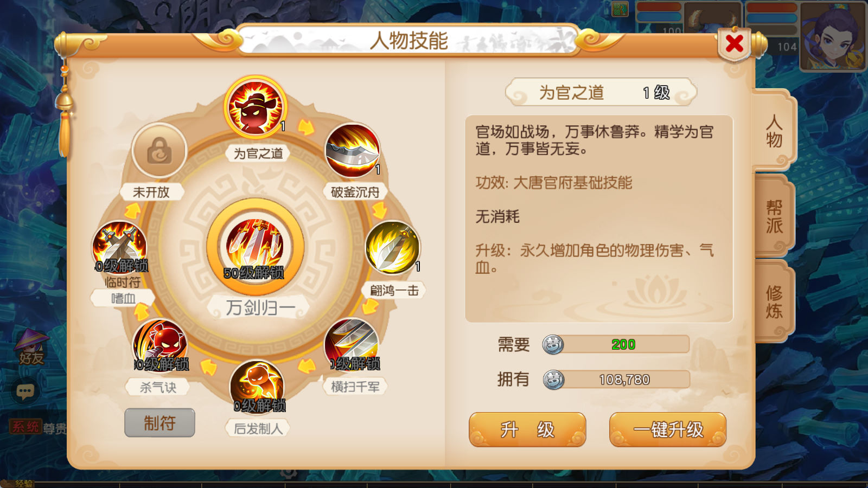Select the 为官之道 skill icon
The height and width of the screenshot is (488, 868).
[x=255, y=107]
